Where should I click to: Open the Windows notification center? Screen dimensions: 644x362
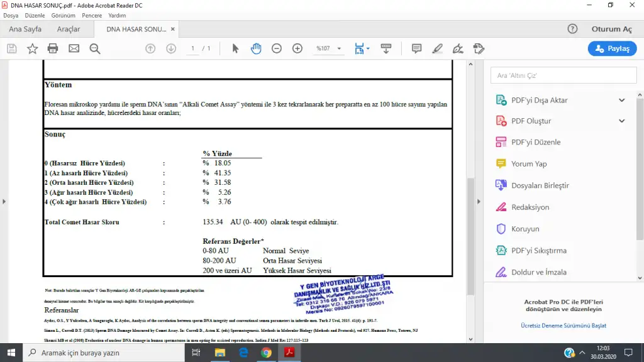click(x=628, y=353)
